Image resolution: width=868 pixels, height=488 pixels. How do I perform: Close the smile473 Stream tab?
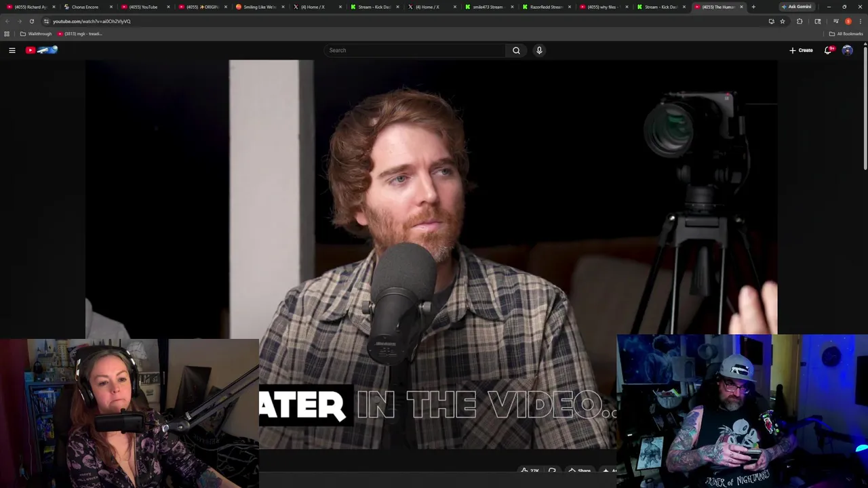point(513,7)
